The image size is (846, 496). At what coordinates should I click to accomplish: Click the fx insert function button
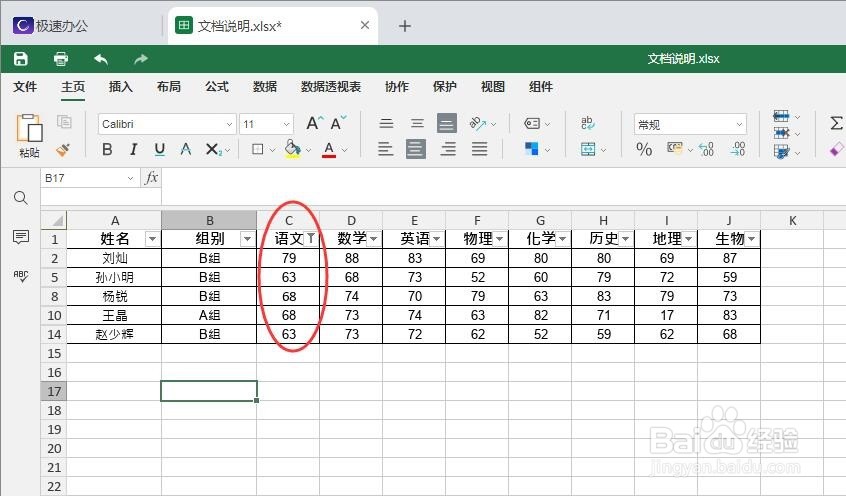coord(151,178)
